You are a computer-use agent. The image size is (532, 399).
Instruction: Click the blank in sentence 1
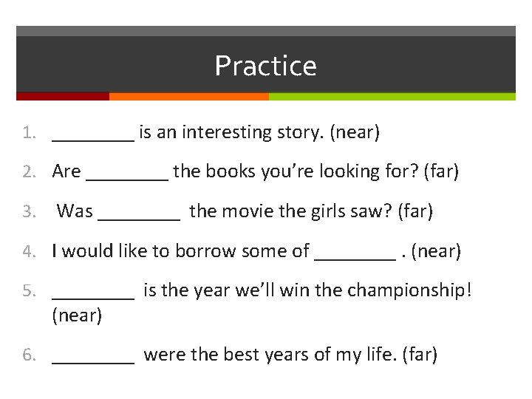(93, 134)
